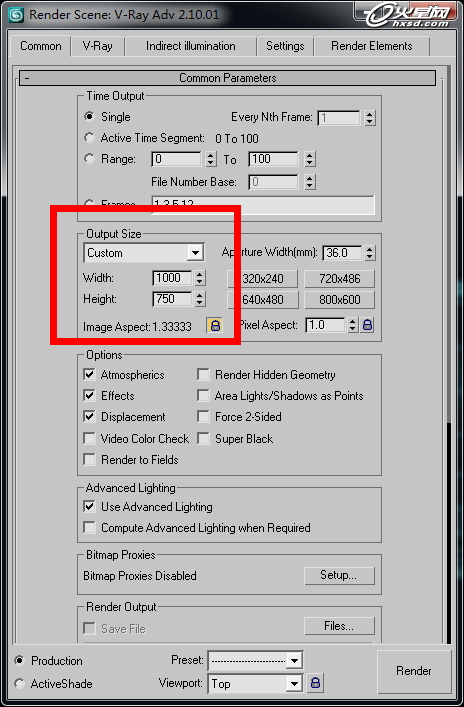Click the Range start spinner
The width and height of the screenshot is (464, 707).
[211, 159]
